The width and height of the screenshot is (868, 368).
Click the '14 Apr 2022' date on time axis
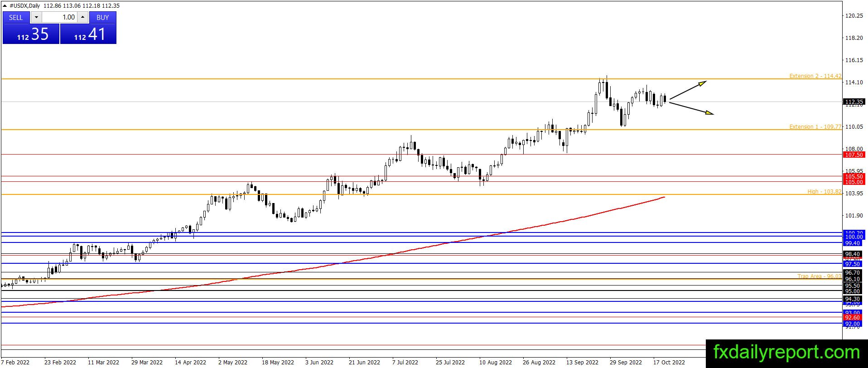[190, 362]
